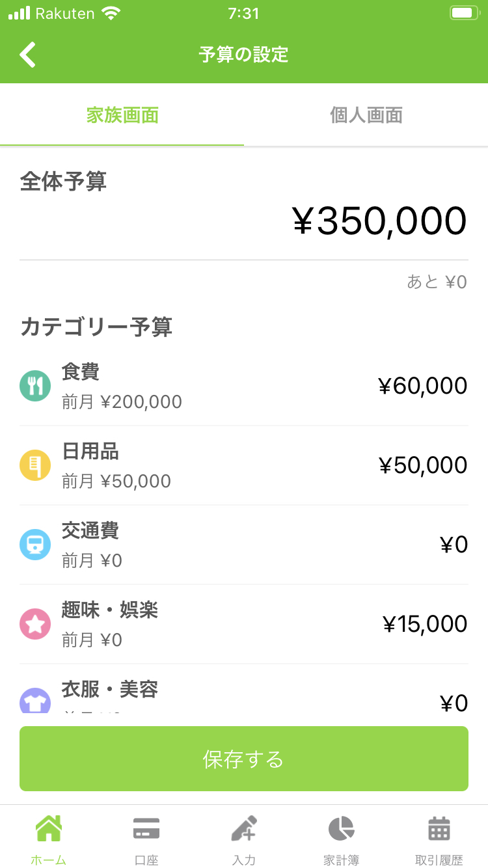Edit the 全体予算 amount ¥350,000

tap(380, 221)
